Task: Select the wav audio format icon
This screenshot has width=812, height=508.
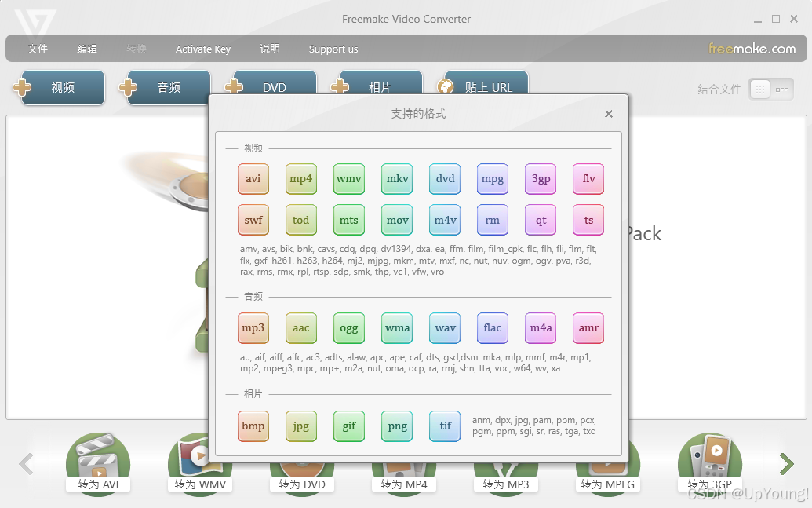Action: pos(445,328)
